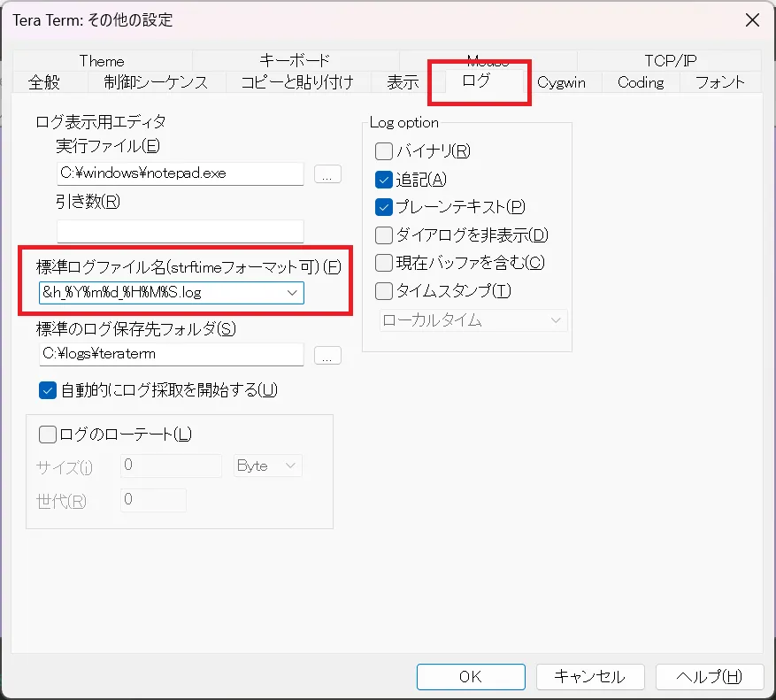Toggle 自動的にログ採取を開始する checkbox
776x700 pixels.
tap(158, 390)
